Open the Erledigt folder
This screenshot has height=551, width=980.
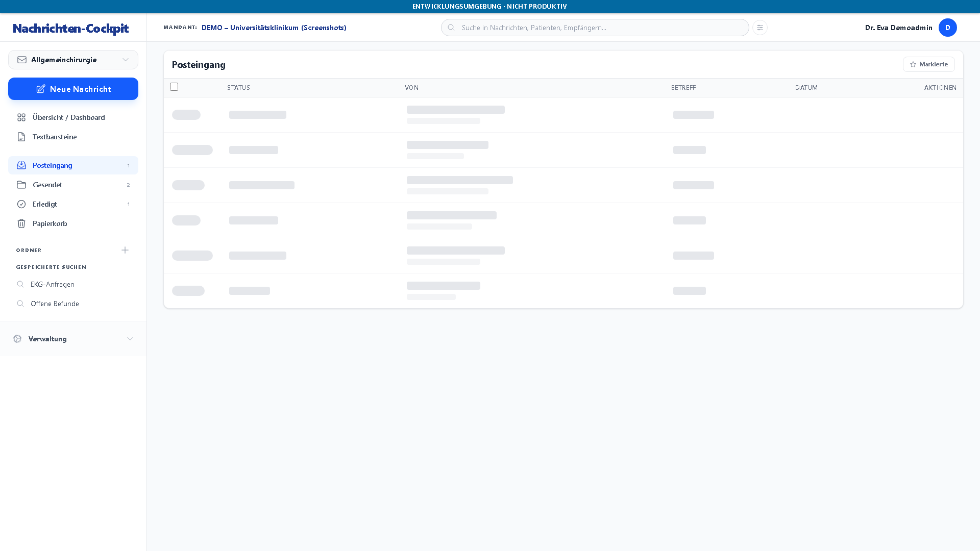click(73, 204)
